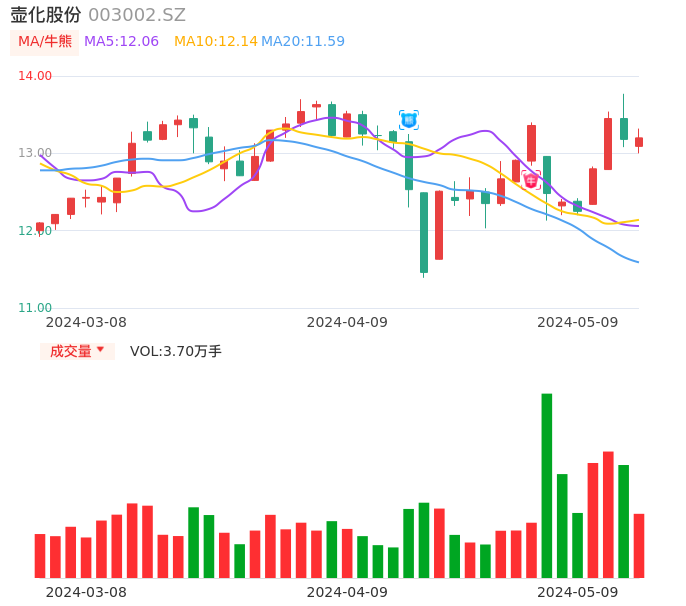Viewport: 686px width, 606px height.
Task: Click the 14.00 price axis label
Action: click(35, 76)
